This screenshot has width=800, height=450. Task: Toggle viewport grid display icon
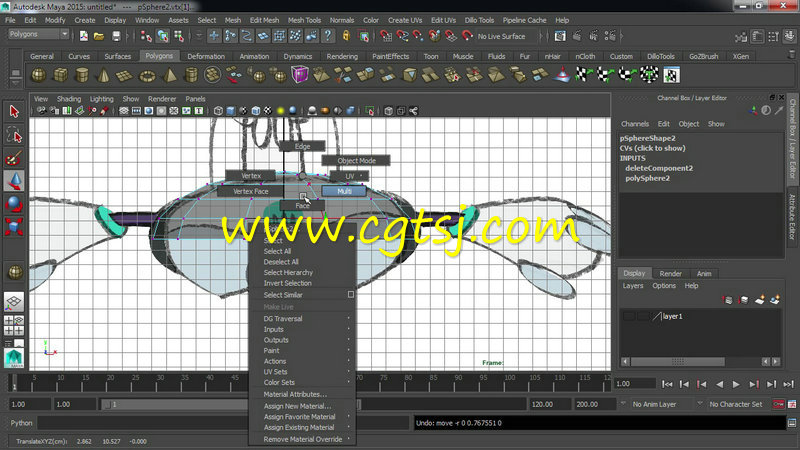click(124, 111)
